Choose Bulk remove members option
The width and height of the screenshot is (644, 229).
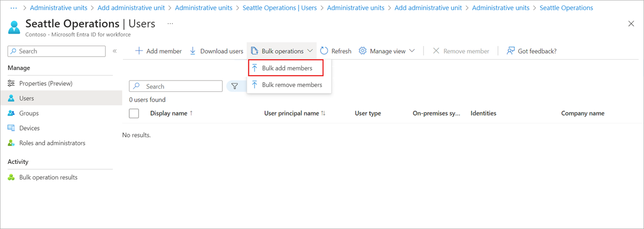291,85
